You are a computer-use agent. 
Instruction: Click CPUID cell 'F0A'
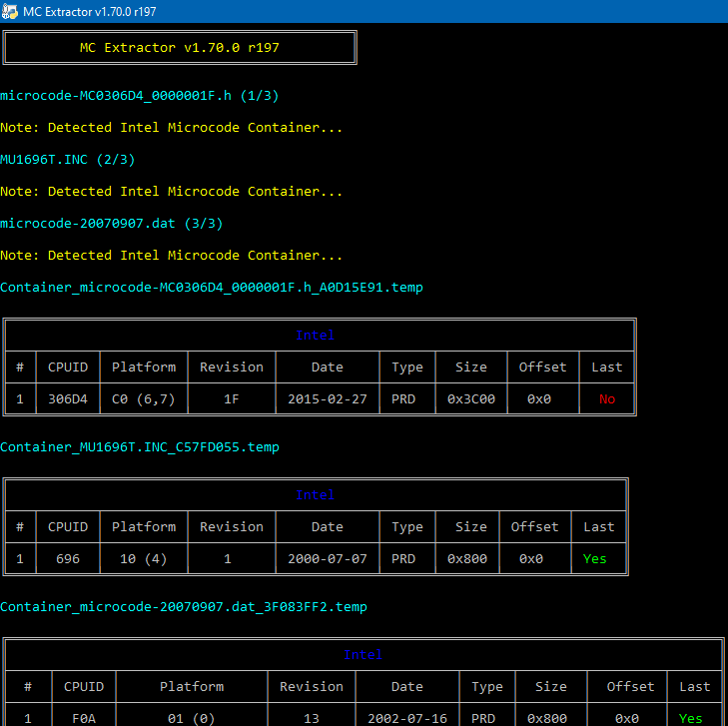(x=84, y=719)
